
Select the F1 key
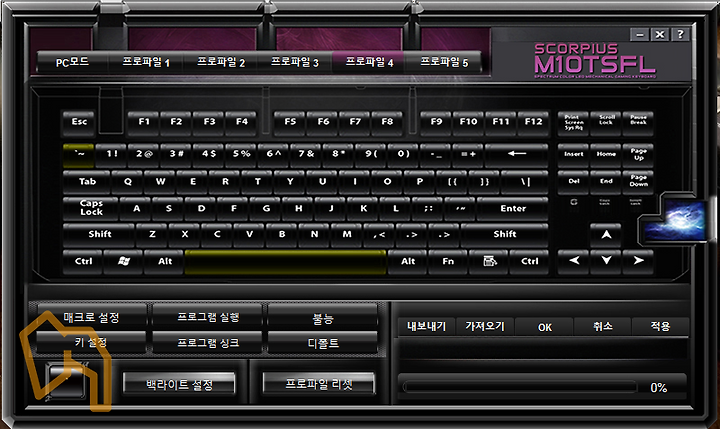click(x=144, y=122)
